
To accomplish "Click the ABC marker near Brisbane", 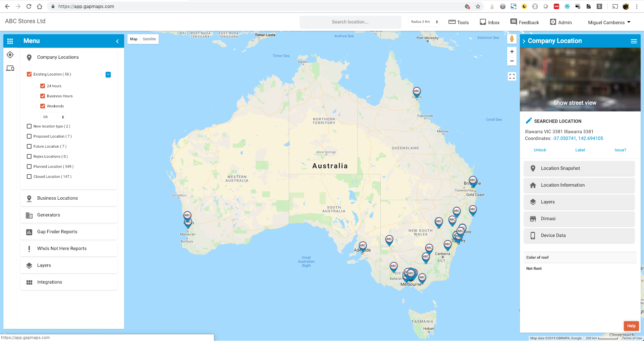I will tap(473, 181).
